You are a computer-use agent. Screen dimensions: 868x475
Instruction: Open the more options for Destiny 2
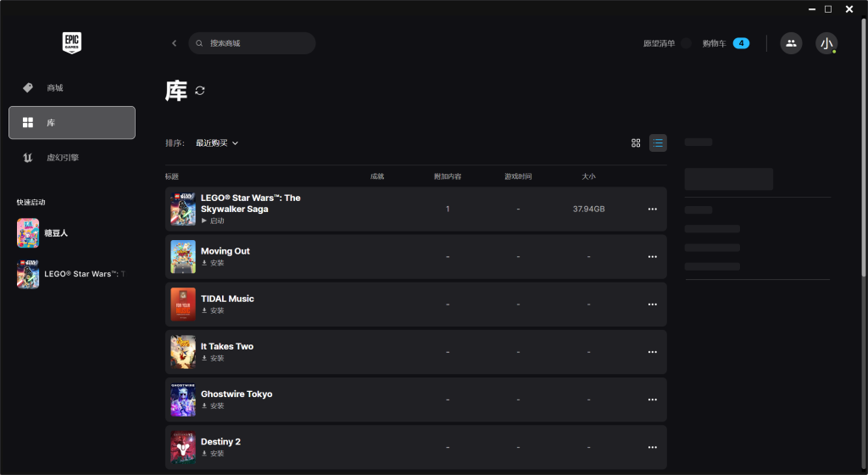[652, 447]
